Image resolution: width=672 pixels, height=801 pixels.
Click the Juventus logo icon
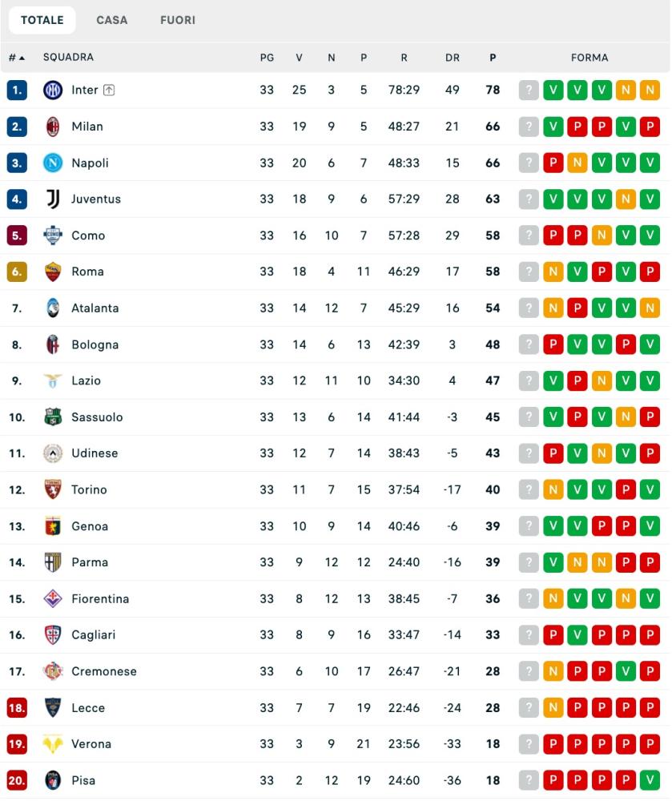click(x=53, y=199)
